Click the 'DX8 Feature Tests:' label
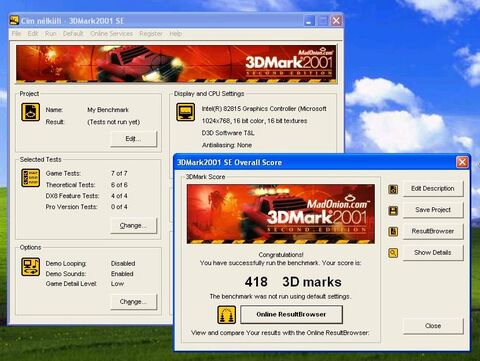 pos(72,196)
